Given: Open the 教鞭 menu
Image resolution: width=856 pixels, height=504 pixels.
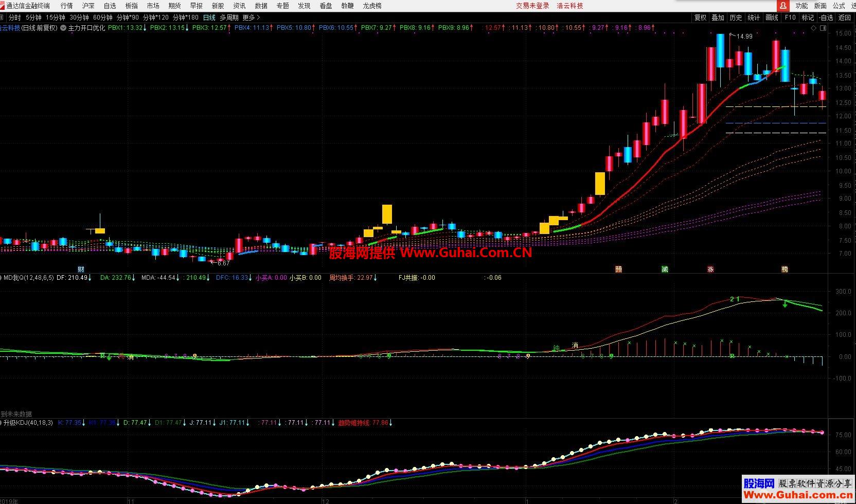Looking at the screenshot, I should point(348,6).
